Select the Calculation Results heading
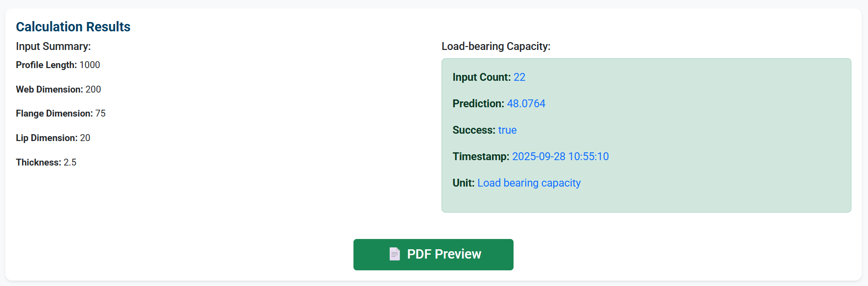Viewport: 868px width, 286px height. click(72, 26)
